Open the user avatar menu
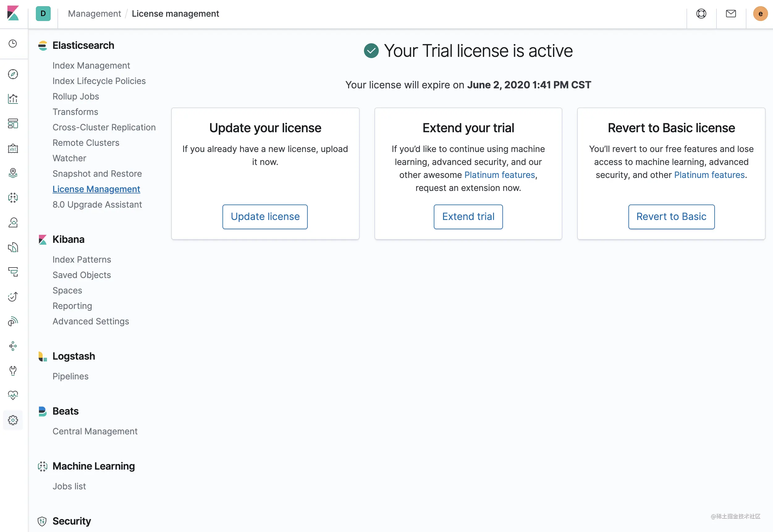 click(x=760, y=14)
